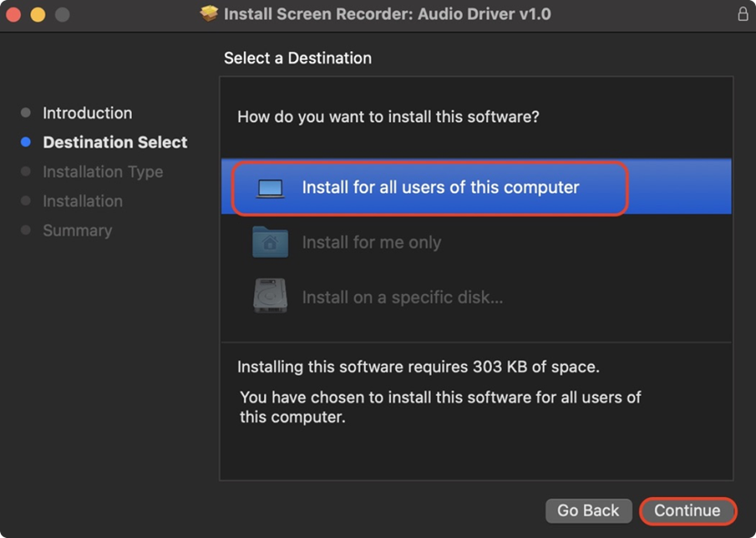Choose the "Install for me only" option
Viewport: 756px width, 538px height.
372,243
